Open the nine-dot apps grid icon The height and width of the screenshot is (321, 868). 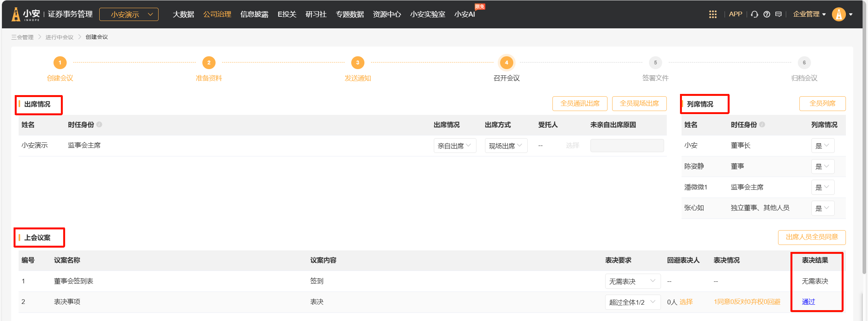click(x=713, y=14)
